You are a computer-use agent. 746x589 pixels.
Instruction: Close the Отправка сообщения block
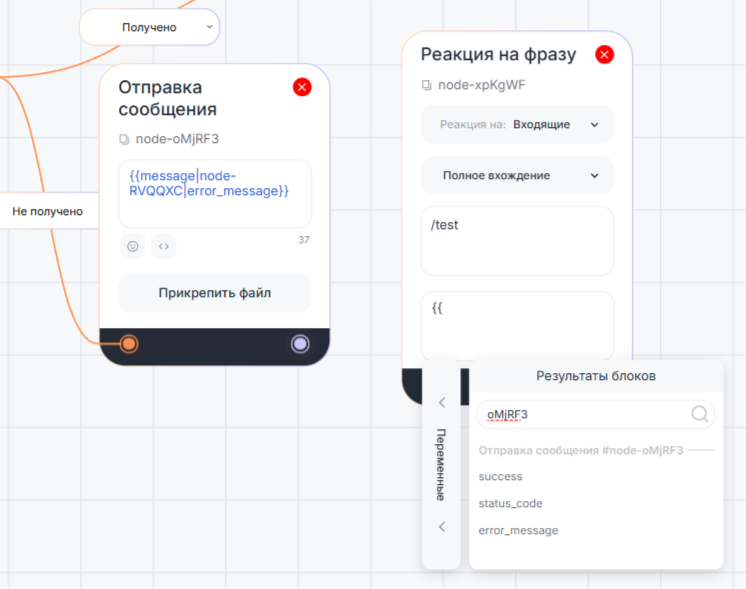(x=302, y=87)
